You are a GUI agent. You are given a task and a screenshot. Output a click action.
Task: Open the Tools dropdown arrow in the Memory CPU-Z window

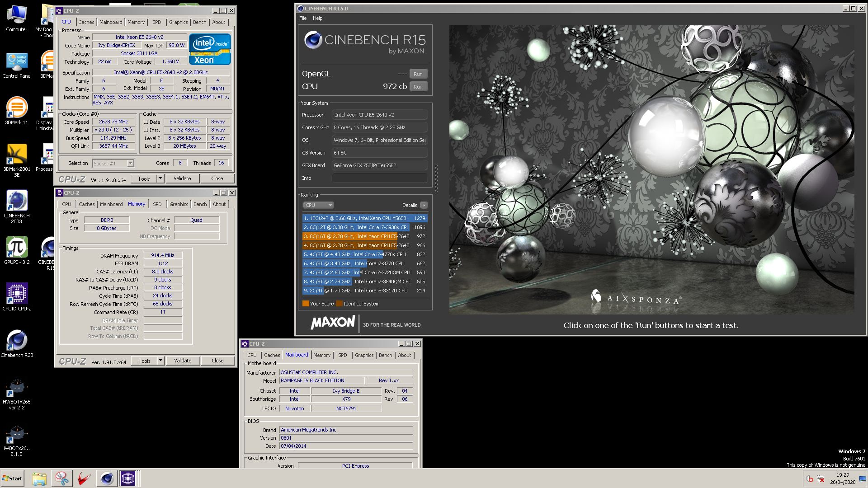pos(160,361)
